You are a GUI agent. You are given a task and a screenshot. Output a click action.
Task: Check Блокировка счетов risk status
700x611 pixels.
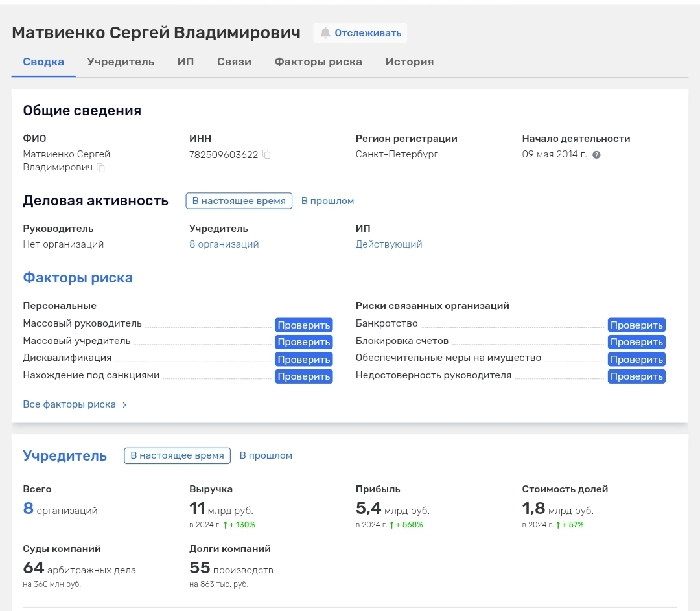(636, 342)
